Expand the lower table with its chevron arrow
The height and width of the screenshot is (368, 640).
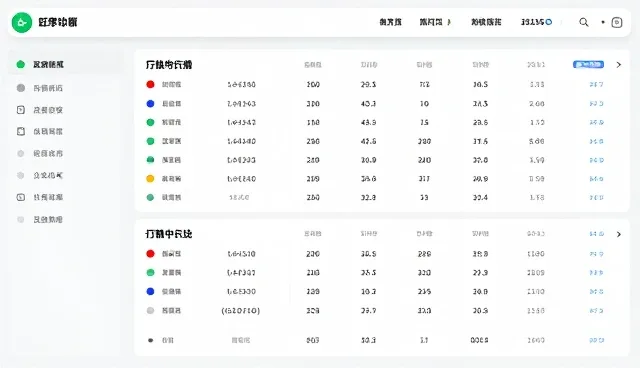click(619, 234)
